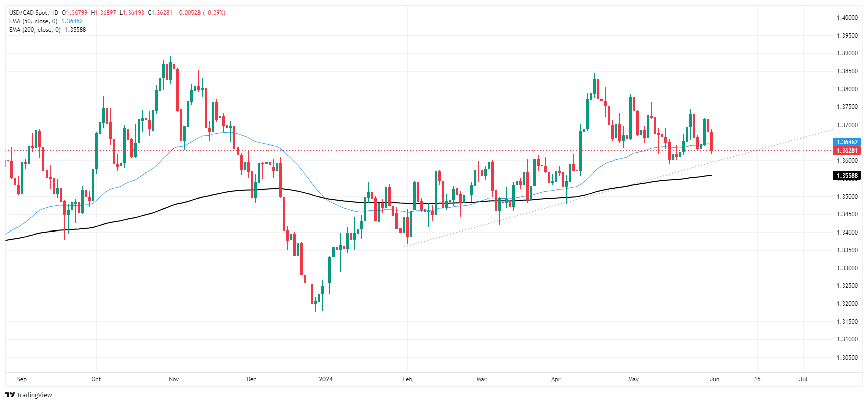Click the Jul date marker on time axis
This screenshot has width=868, height=404.
pyautogui.click(x=803, y=379)
